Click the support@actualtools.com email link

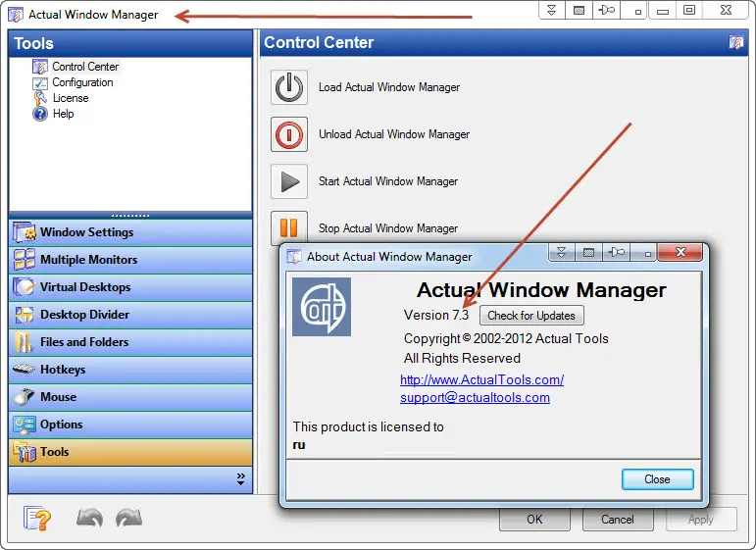tap(475, 398)
